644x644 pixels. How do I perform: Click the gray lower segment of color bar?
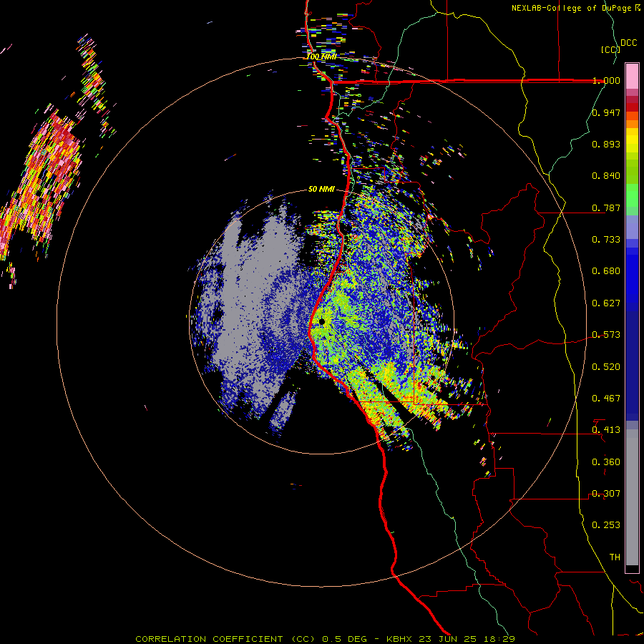[x=632, y=497]
